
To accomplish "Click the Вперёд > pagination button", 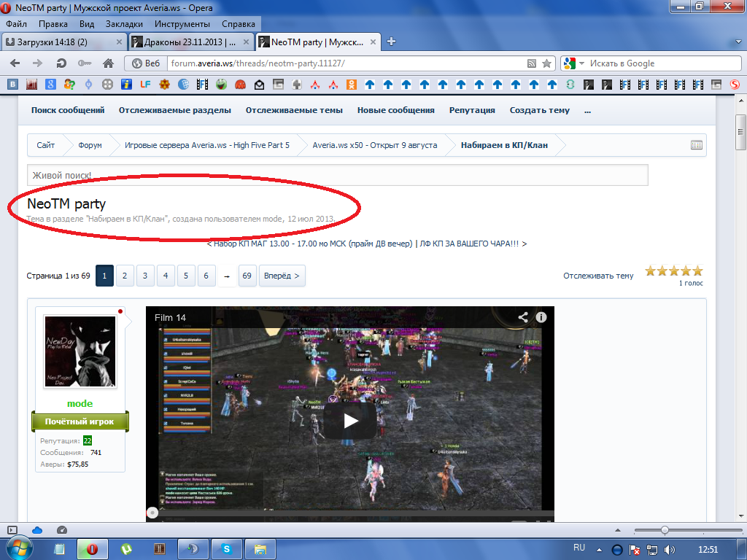I will point(282,276).
